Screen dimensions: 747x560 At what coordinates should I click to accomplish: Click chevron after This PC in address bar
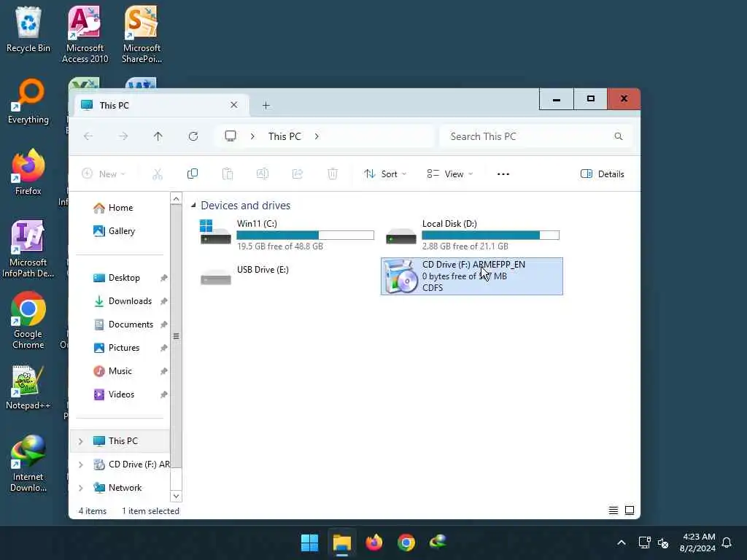point(317,136)
